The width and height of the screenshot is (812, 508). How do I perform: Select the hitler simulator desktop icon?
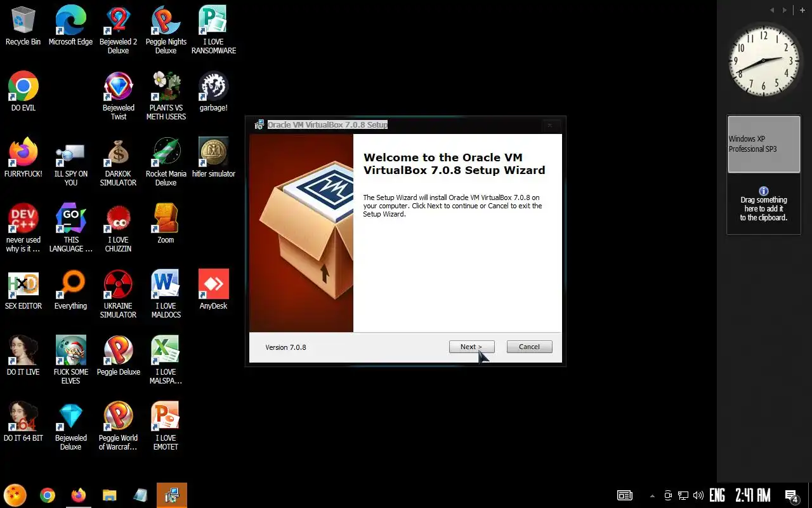(x=213, y=157)
